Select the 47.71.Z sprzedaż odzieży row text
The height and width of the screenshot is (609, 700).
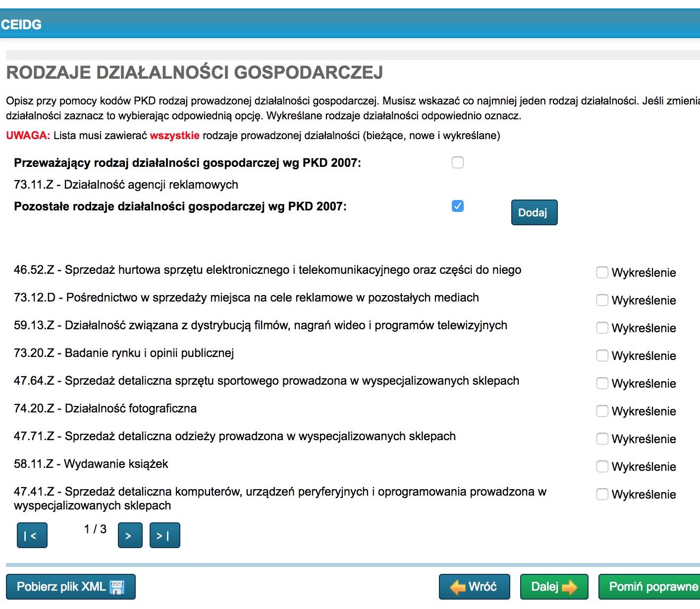coord(235,436)
